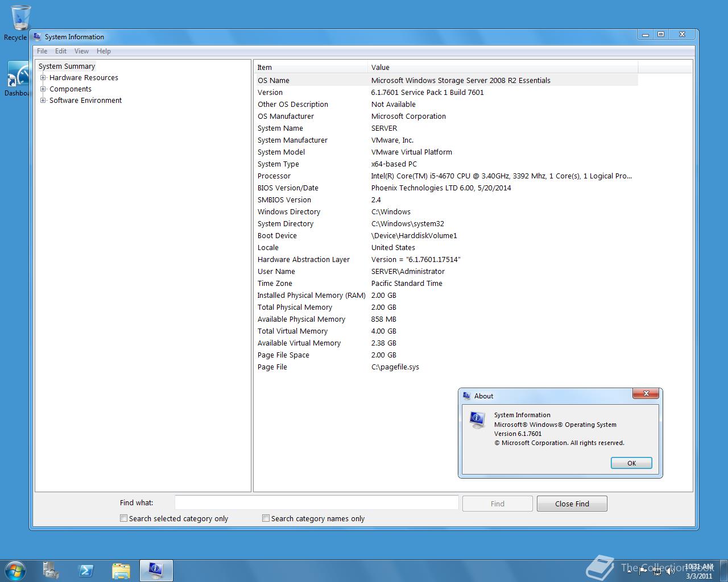
Task: Sort by the Item column header
Action: (311, 67)
